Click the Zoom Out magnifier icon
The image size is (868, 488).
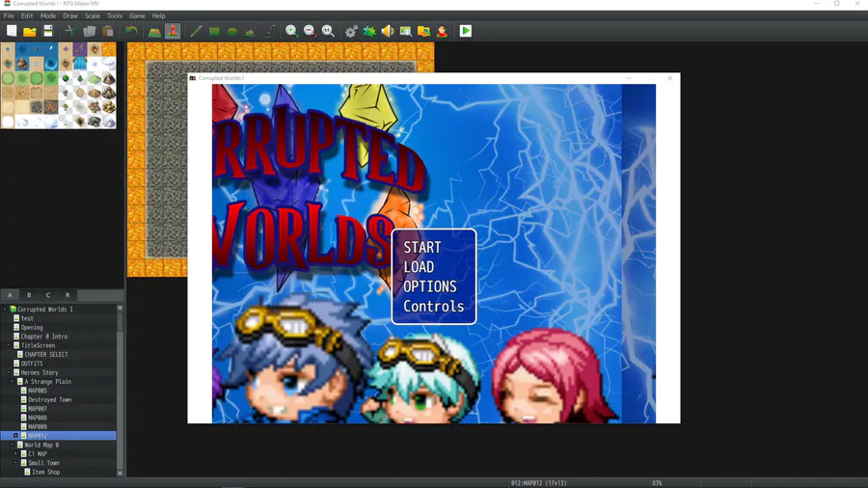(x=310, y=31)
